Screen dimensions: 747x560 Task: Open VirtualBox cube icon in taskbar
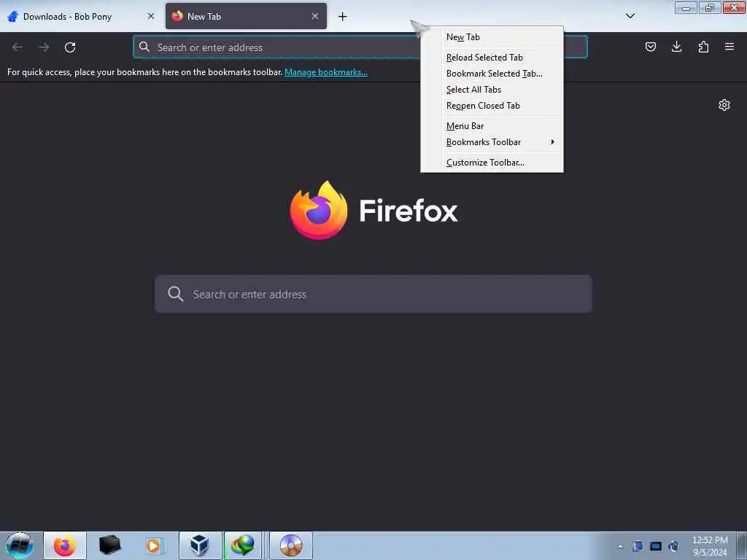click(x=200, y=545)
